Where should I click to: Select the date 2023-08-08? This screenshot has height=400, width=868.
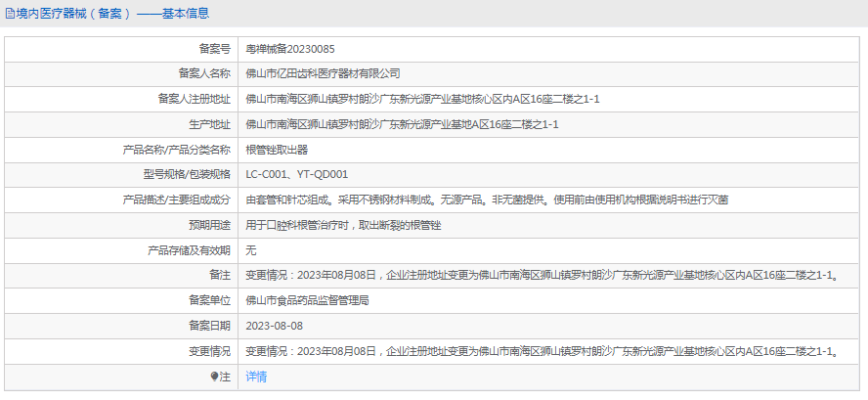(275, 327)
